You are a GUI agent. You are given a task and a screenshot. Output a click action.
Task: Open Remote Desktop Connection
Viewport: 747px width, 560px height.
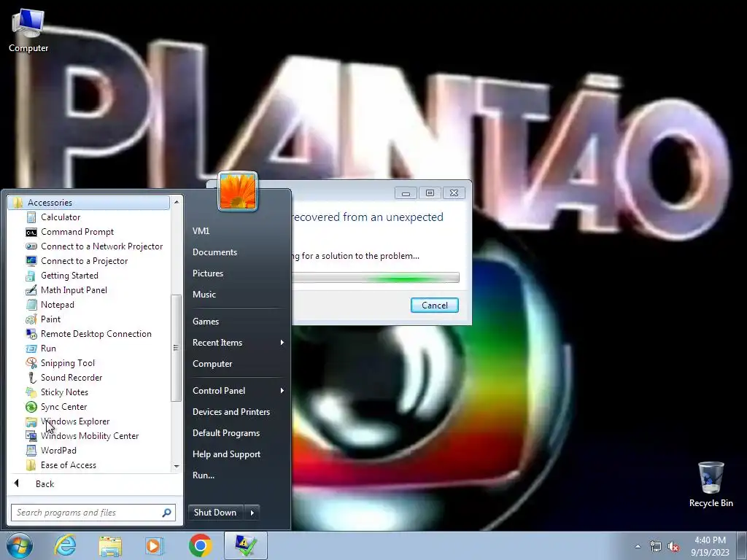[x=96, y=334]
